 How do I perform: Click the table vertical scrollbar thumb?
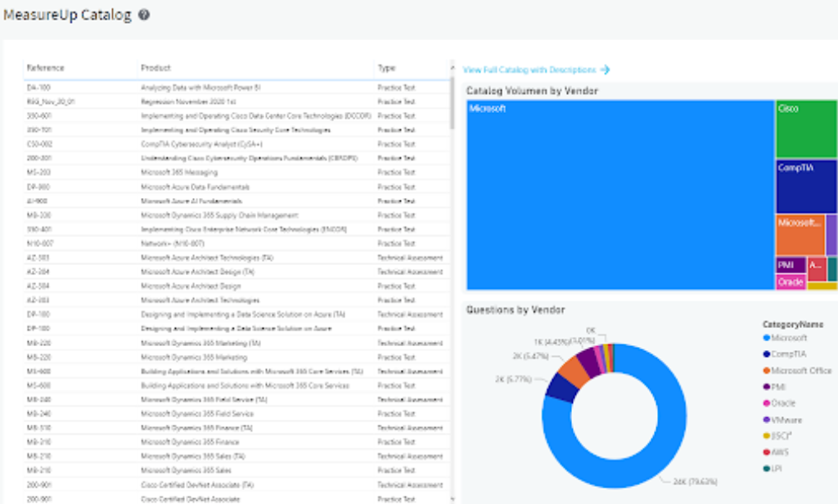coord(452,102)
